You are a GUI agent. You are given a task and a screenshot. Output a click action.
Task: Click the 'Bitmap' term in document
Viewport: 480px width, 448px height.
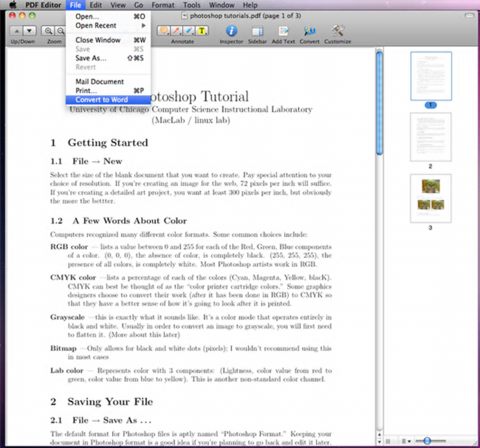pos(64,349)
